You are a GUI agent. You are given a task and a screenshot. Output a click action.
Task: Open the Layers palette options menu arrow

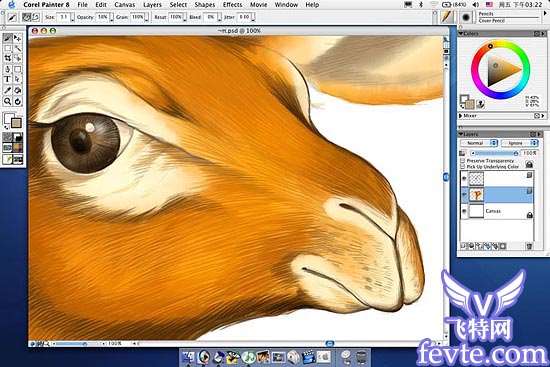click(539, 134)
